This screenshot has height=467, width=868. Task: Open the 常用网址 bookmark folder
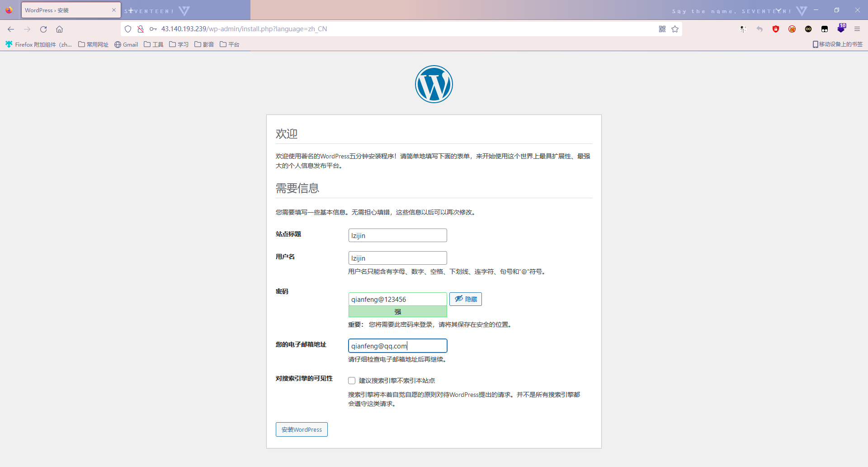pyautogui.click(x=94, y=44)
